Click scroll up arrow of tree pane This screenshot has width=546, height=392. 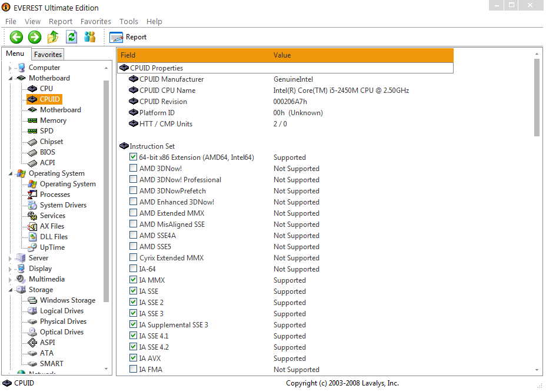(x=106, y=68)
